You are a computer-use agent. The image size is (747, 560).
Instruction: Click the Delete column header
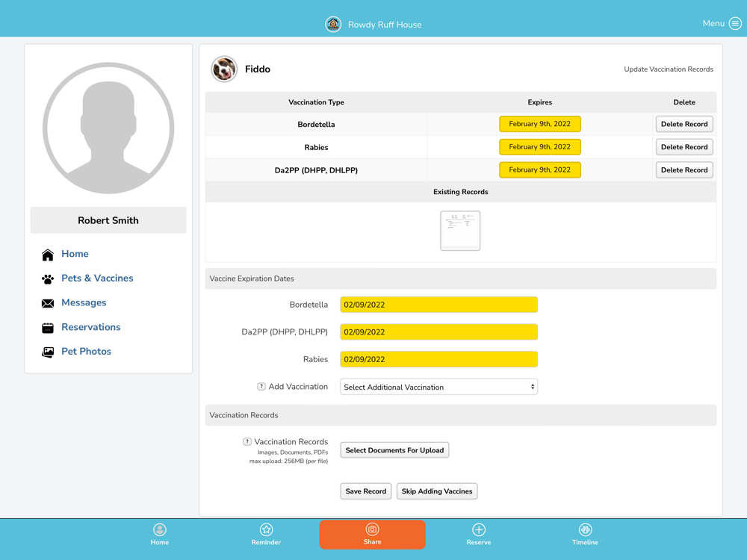(684, 102)
